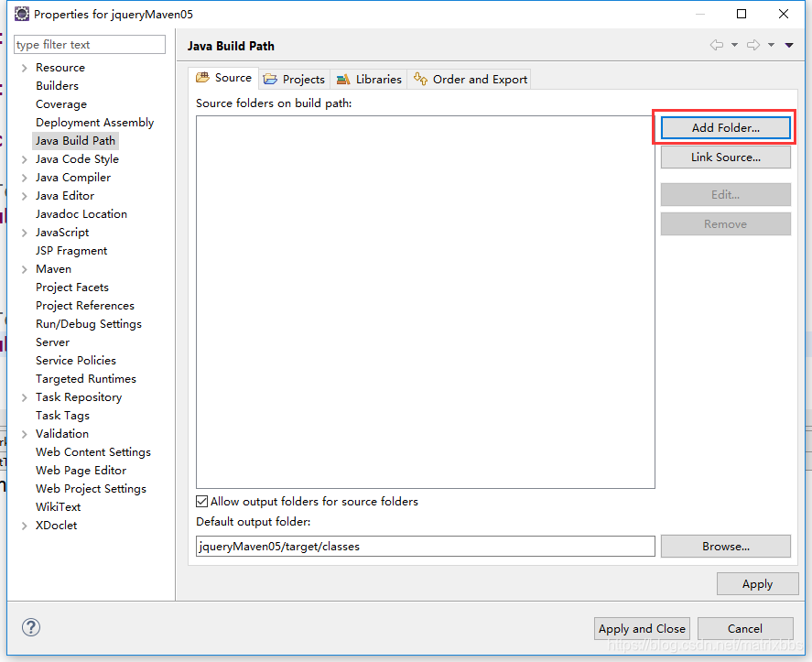Click the Link Source... button
Viewport: 812px width, 662px height.
pyautogui.click(x=726, y=157)
